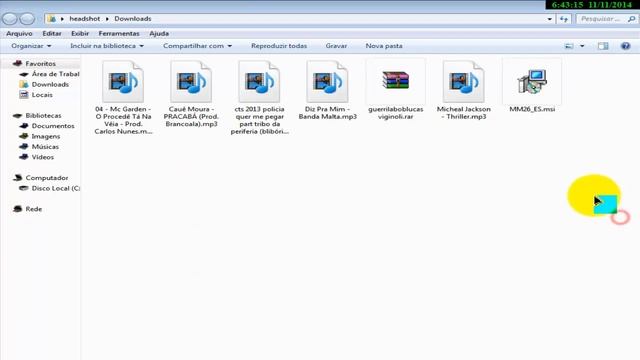Select Músicas label under Bibliotecas
This screenshot has width=640, height=360.
(45, 147)
